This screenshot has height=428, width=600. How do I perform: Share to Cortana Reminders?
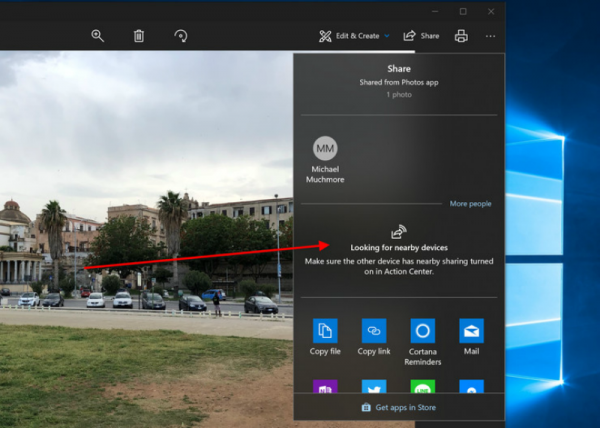pos(423,342)
